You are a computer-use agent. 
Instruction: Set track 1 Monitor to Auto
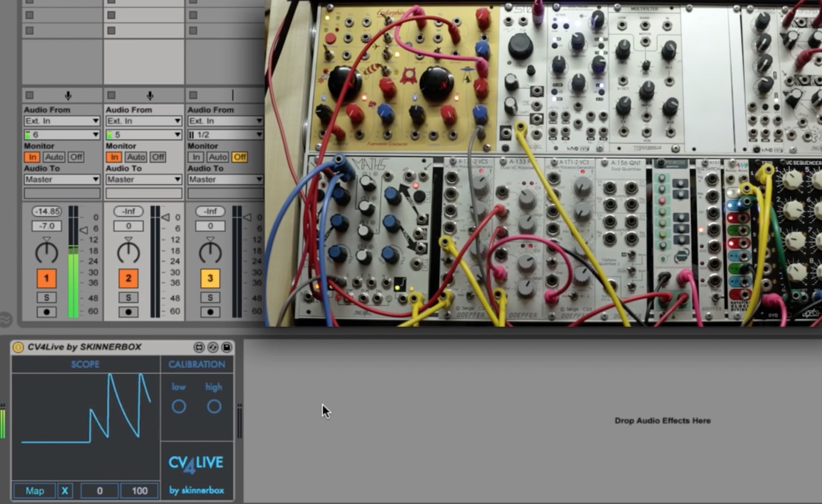point(54,157)
